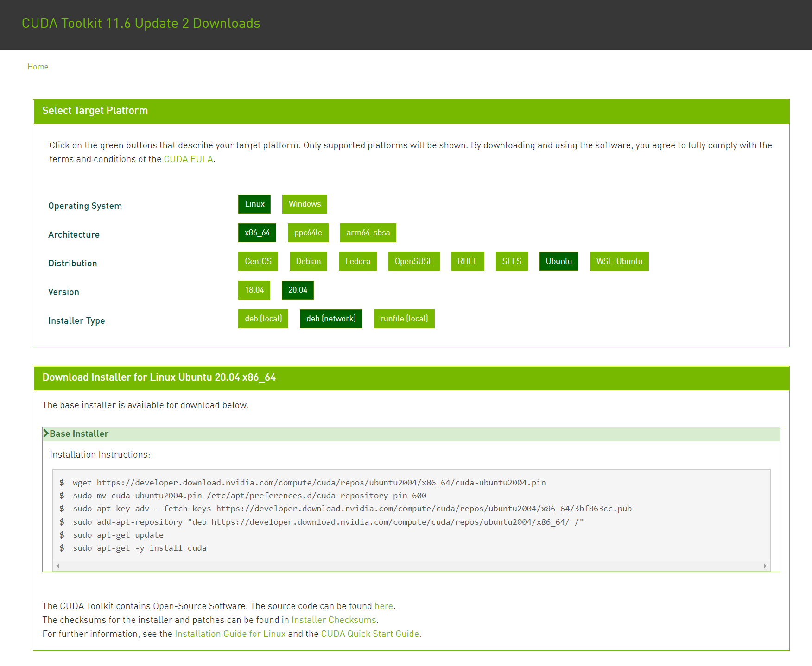Screen dimensions: 812x666
Task: Click the 'sudo mv cuda-ubuntu2004.pin' command line
Action: [x=249, y=496]
